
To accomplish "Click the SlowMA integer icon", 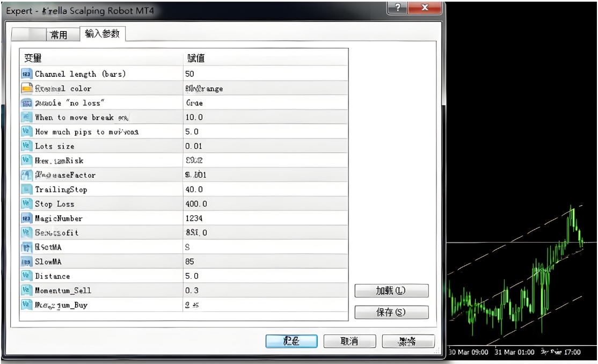I will 26,261.
